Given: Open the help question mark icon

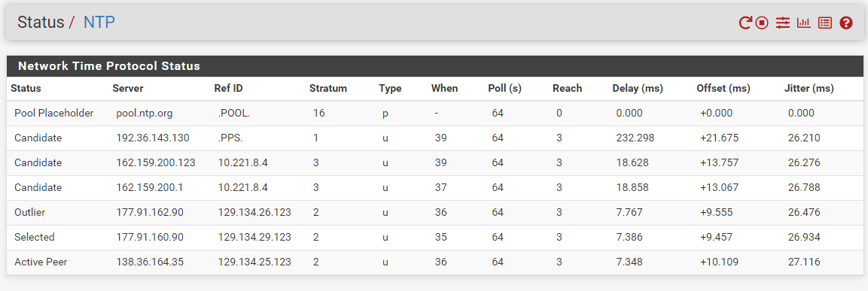Looking at the screenshot, I should (846, 23).
